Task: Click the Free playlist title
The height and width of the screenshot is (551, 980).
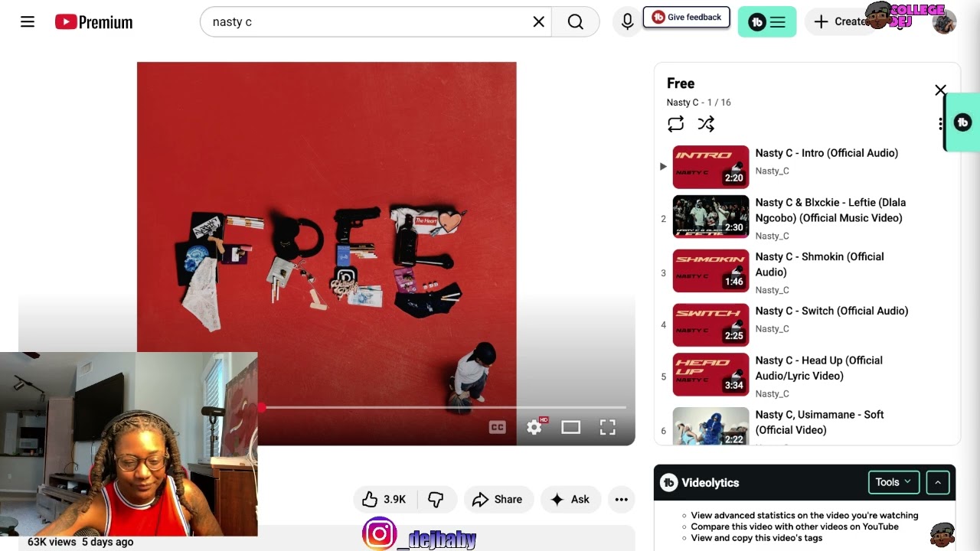Action: (681, 83)
